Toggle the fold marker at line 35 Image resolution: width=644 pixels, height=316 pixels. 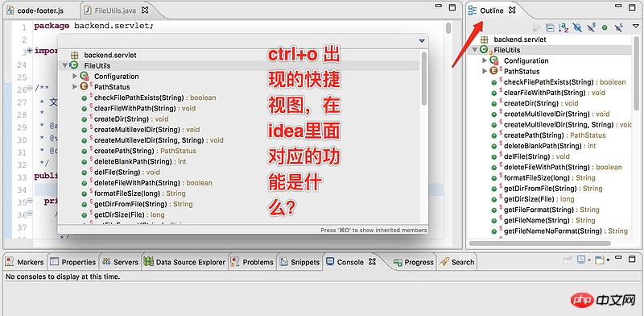click(x=29, y=202)
